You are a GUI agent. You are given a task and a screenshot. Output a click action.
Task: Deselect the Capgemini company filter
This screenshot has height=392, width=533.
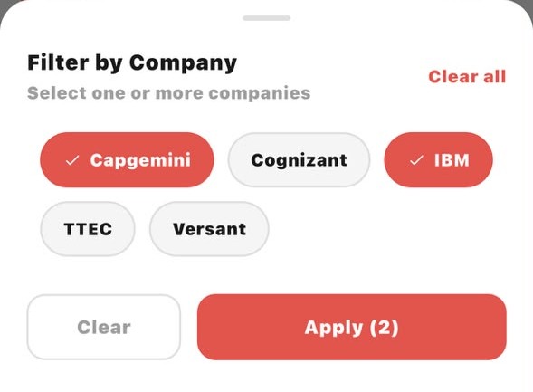127,160
